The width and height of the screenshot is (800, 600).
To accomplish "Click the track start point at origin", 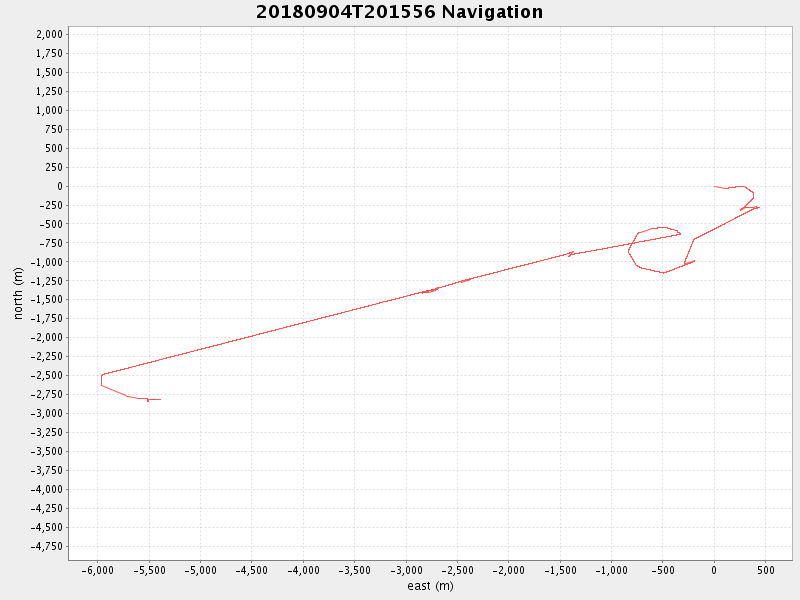I will tap(714, 186).
